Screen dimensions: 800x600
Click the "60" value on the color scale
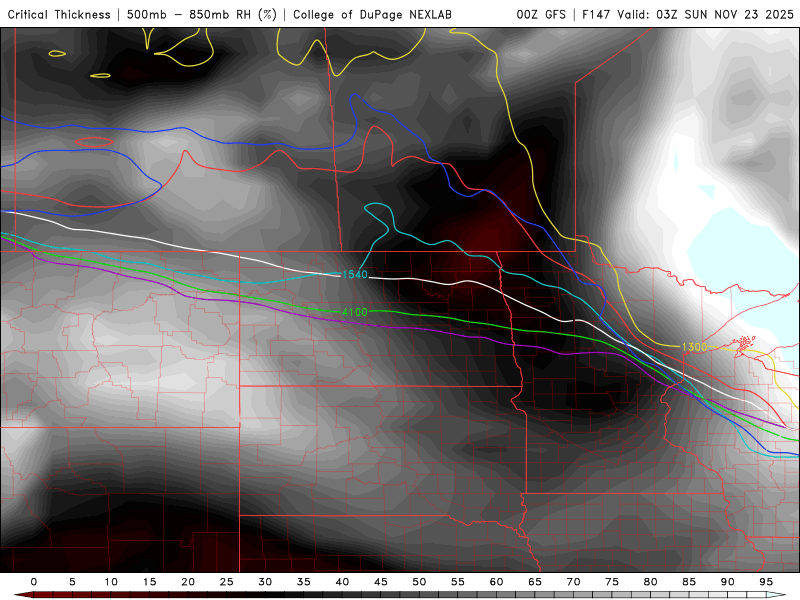click(x=496, y=582)
